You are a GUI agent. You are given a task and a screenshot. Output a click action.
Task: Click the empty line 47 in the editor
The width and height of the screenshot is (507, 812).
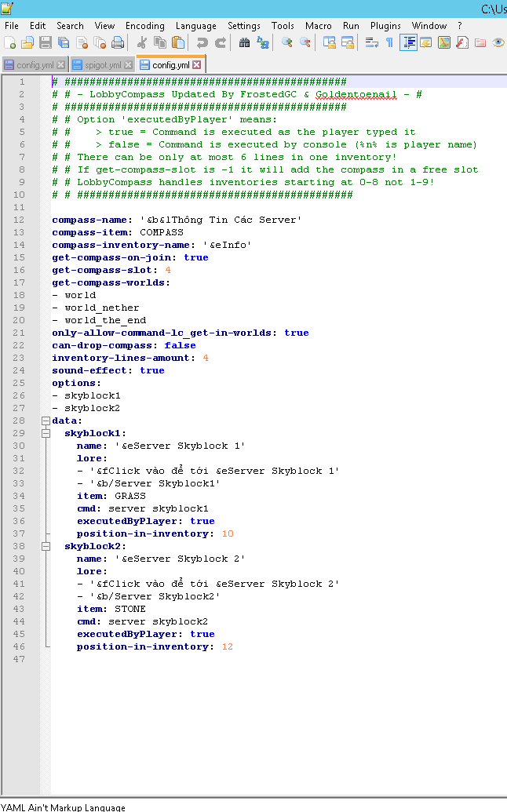(279, 659)
